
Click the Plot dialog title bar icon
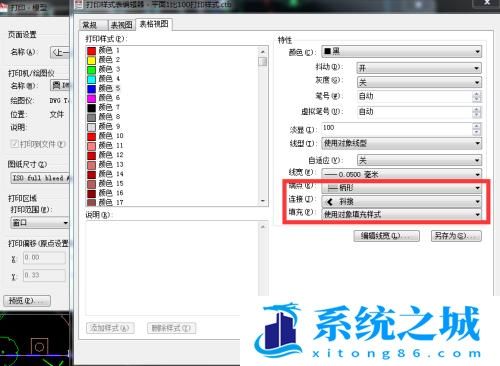[x=4, y=8]
